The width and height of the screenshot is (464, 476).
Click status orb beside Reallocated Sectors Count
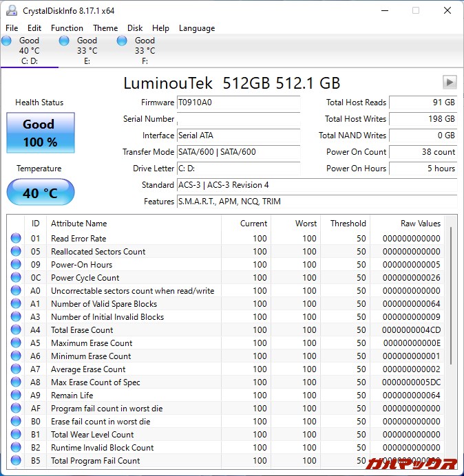click(16, 252)
